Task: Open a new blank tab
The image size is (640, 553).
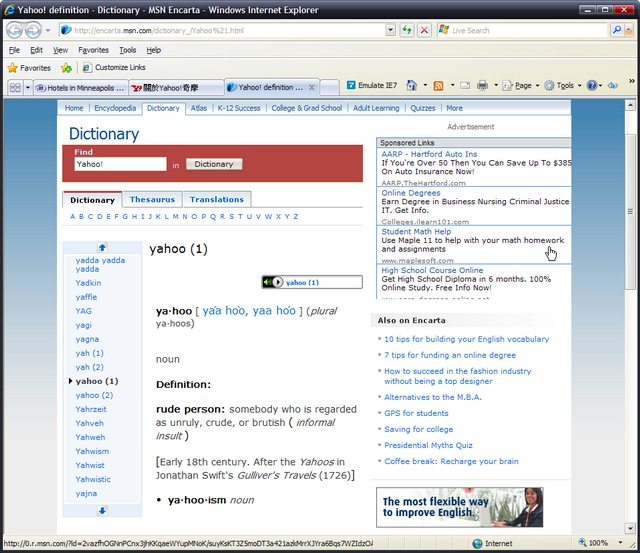Action: pyautogui.click(x=329, y=87)
